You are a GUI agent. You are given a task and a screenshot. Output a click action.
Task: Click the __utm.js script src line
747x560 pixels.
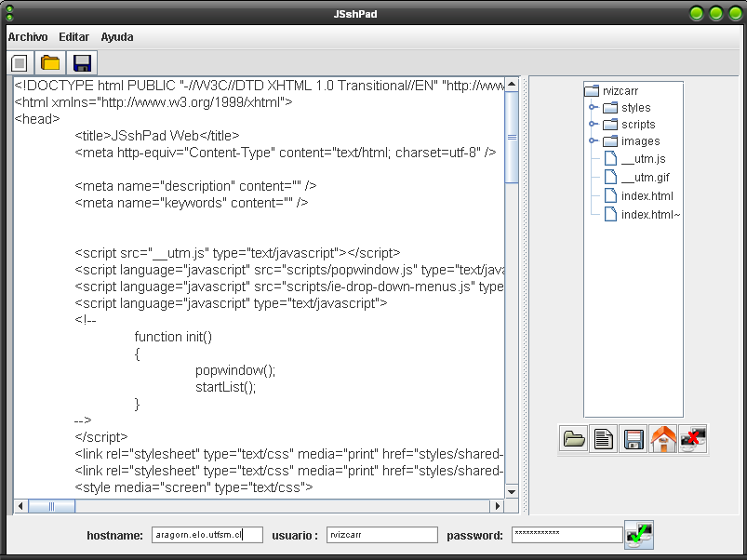[x=237, y=253]
